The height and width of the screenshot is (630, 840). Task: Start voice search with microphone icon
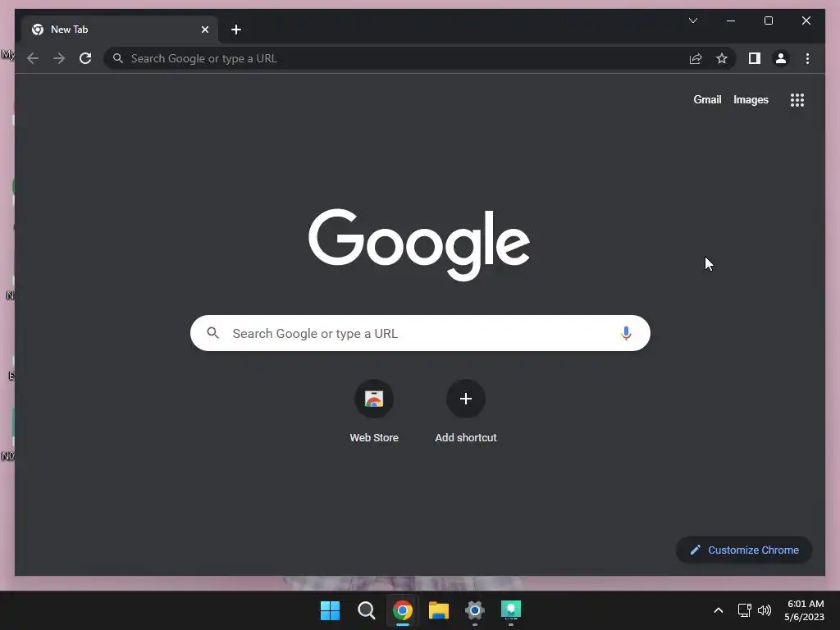[x=626, y=333]
